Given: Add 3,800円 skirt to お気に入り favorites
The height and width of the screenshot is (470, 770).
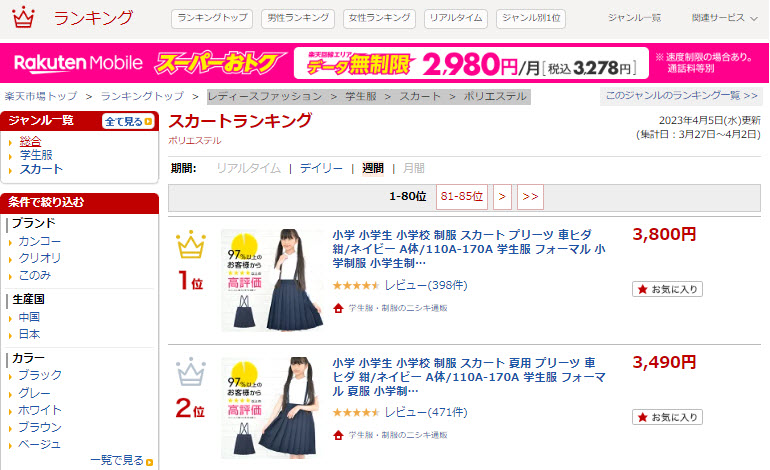Looking at the screenshot, I should pyautogui.click(x=667, y=289).
